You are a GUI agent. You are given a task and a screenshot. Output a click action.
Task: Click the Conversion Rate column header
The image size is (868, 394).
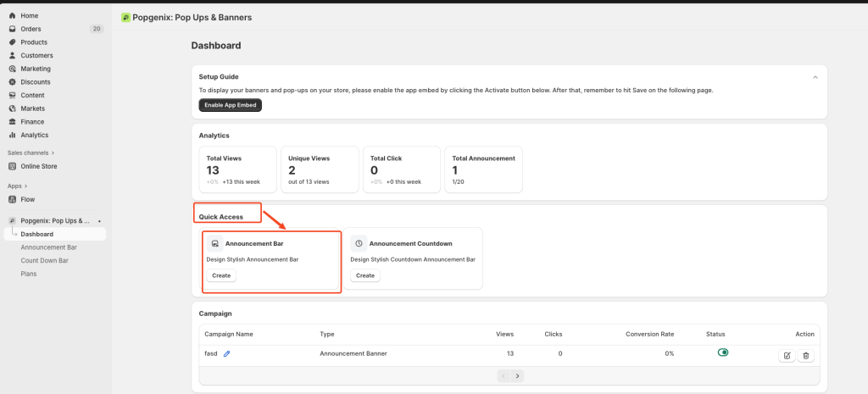pos(650,334)
